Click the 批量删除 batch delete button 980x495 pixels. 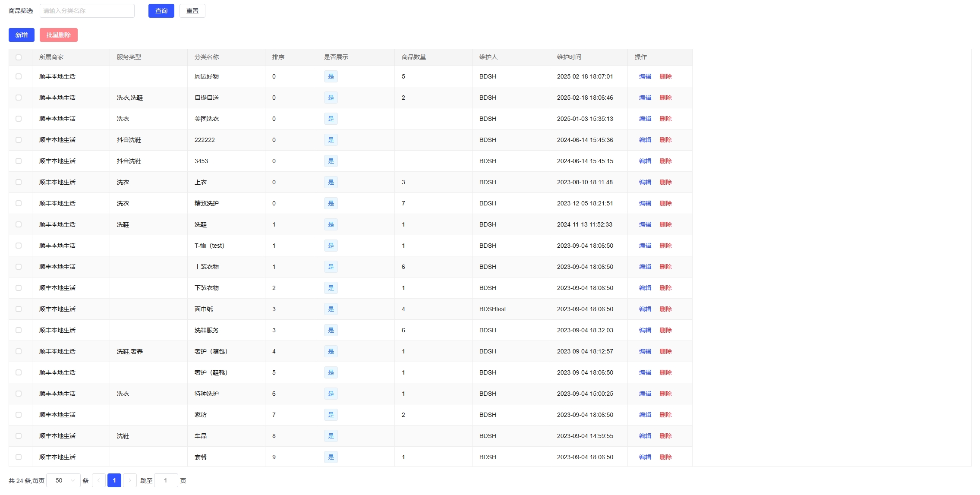click(x=59, y=35)
